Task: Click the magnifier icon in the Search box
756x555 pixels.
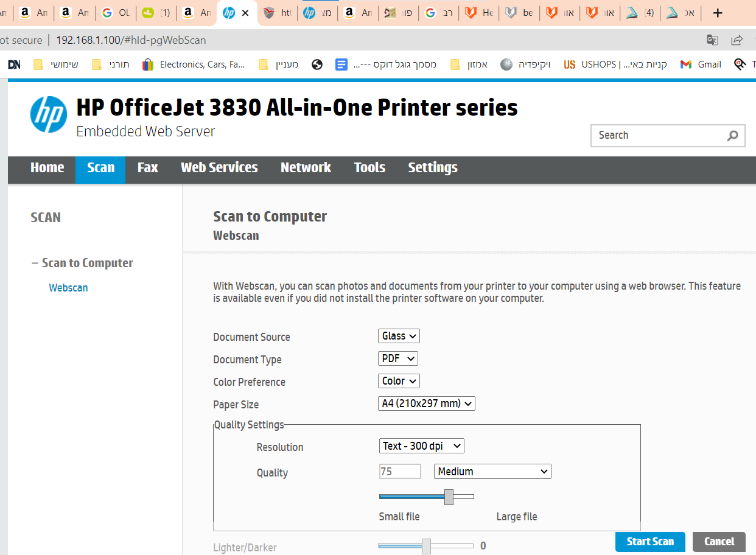Action: click(733, 136)
